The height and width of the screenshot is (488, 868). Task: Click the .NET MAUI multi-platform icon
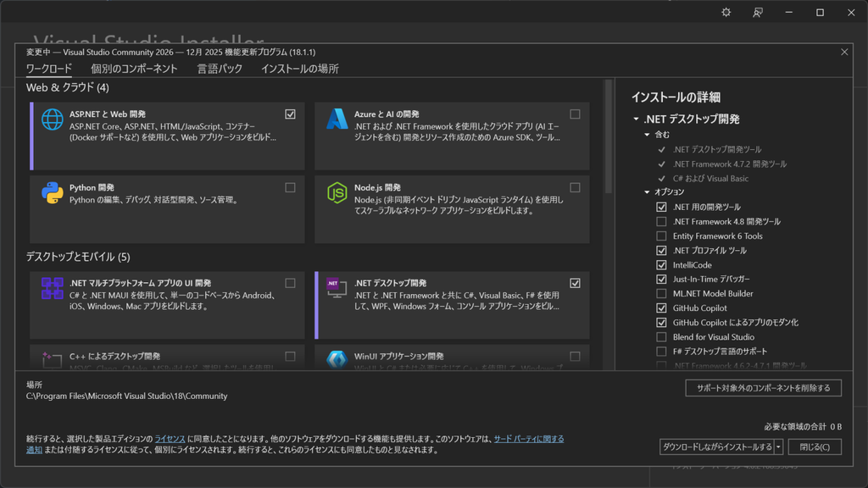pos(52,288)
